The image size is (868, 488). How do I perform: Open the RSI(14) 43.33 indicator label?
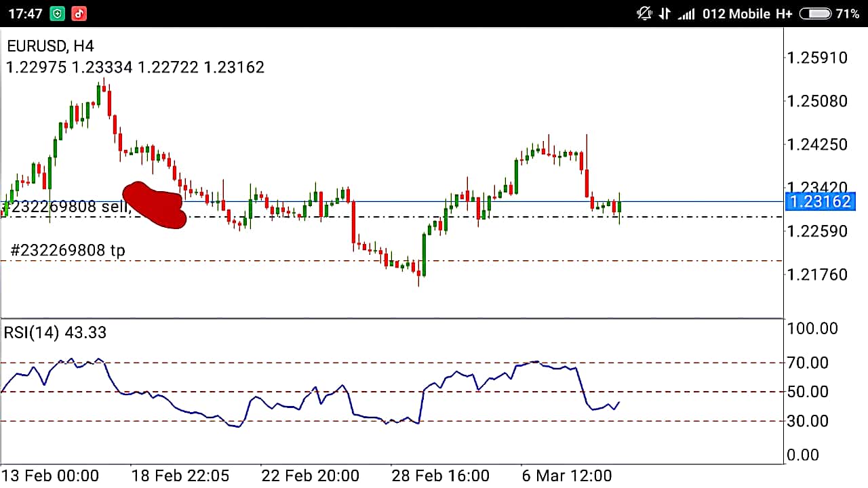55,333
